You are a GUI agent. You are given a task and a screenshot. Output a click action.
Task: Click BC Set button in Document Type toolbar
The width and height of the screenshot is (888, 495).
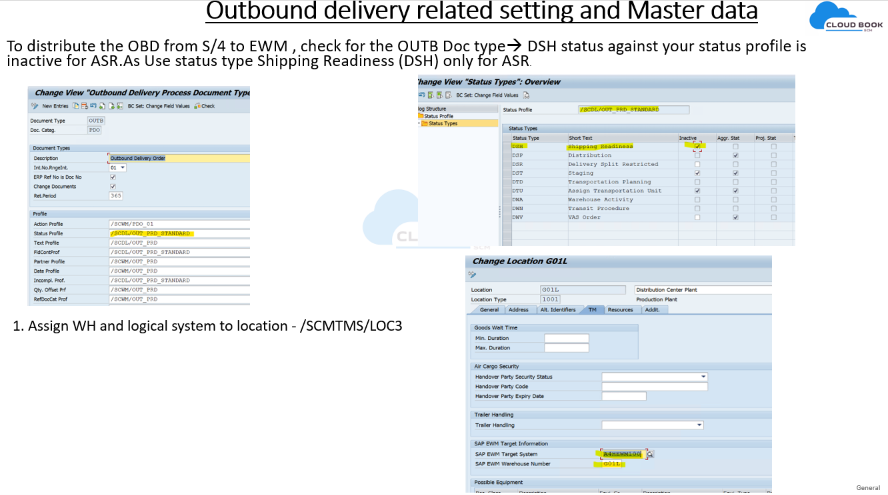(159, 106)
